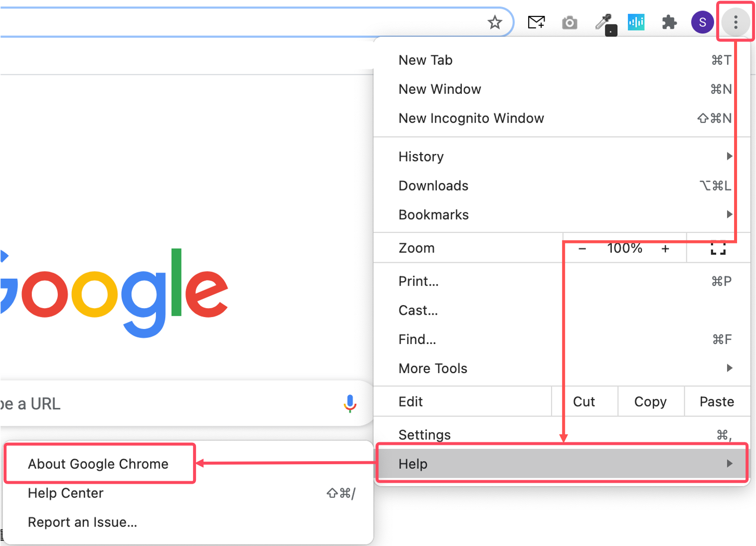
Task: Expand the More Tools submenu
Action: pos(562,368)
